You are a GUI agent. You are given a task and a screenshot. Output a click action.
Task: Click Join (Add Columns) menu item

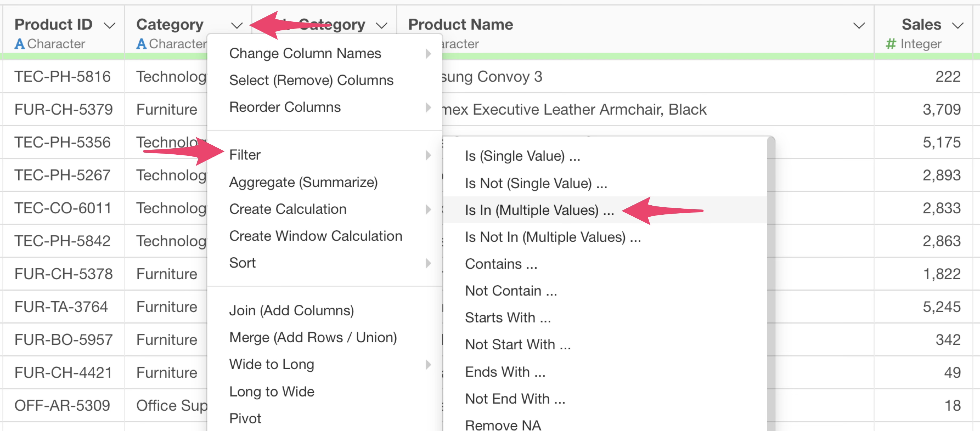click(x=291, y=311)
